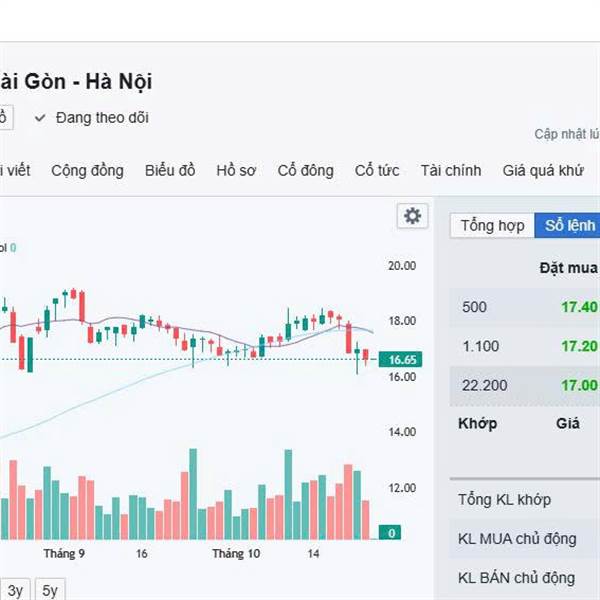The width and height of the screenshot is (600, 600).
Task: Open the Cộng đồng tab
Action: click(87, 170)
